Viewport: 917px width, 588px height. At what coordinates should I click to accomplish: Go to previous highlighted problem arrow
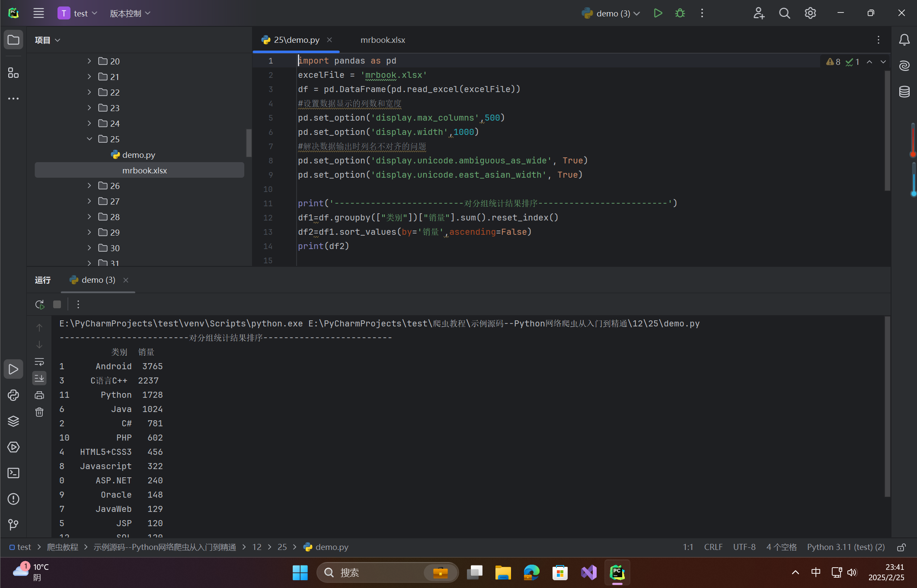coord(869,62)
